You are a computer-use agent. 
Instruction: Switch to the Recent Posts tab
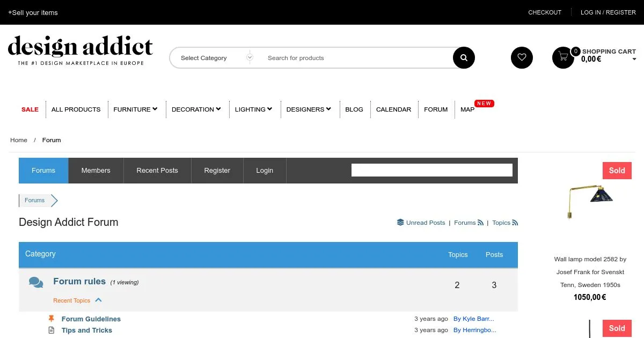[157, 171]
